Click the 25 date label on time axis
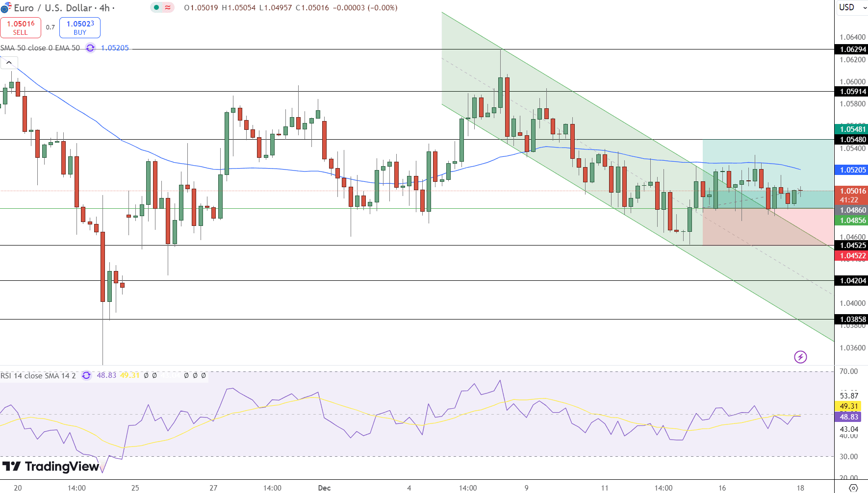868x493 pixels. pos(135,488)
